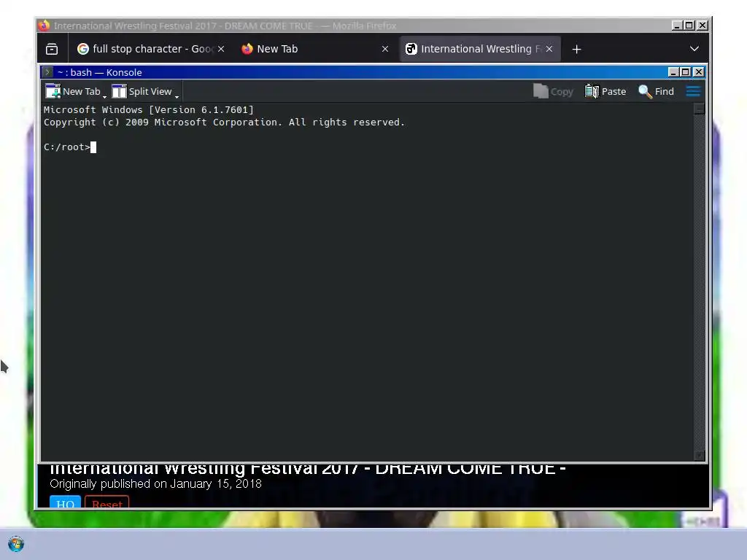This screenshot has height=560, width=747.
Task: Open the Konsole hamburger menu
Action: [x=693, y=91]
